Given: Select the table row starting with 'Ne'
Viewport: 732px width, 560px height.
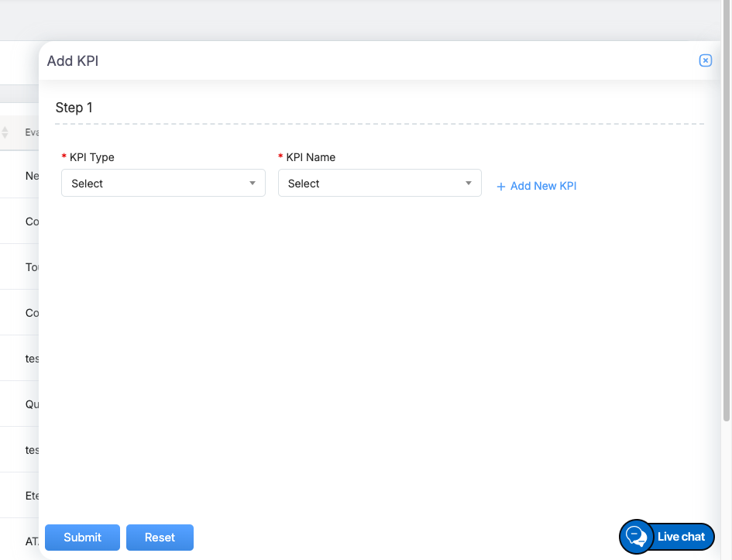Looking at the screenshot, I should (31, 176).
